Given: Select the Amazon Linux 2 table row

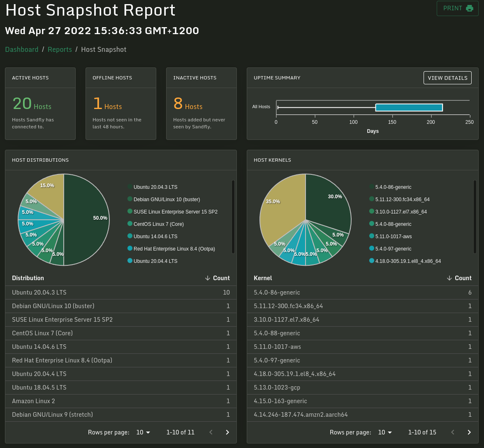Looking at the screenshot, I should [x=120, y=401].
